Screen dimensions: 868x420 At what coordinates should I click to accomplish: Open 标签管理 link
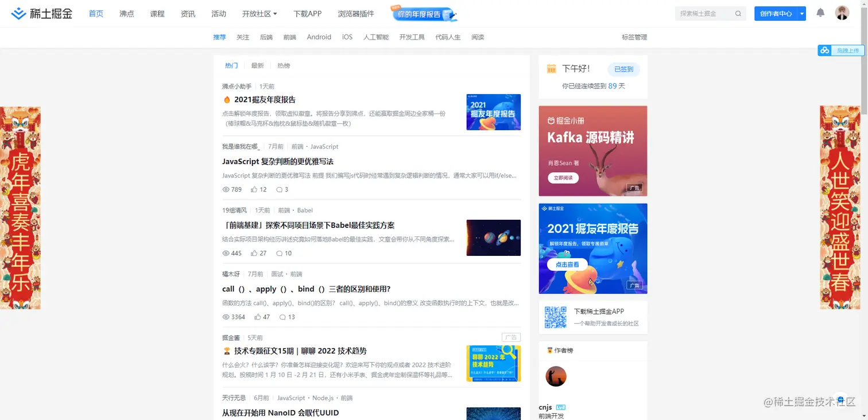pos(634,37)
